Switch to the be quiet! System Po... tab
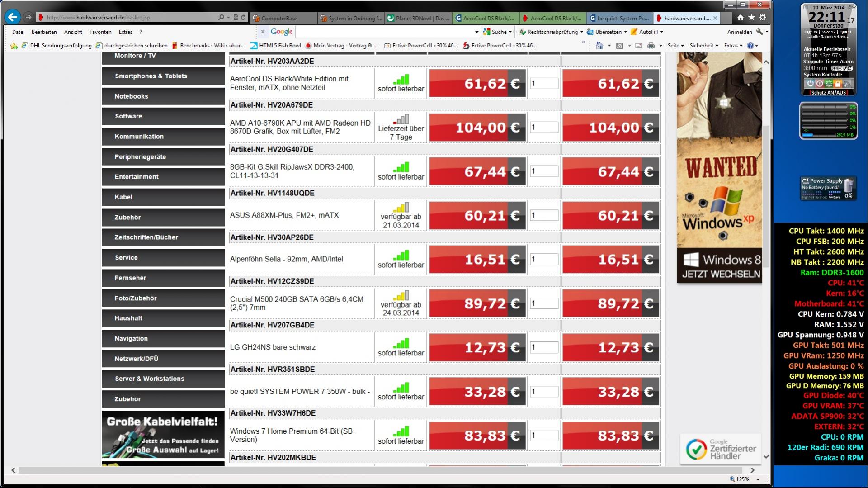This screenshot has height=488, width=868. pos(619,18)
